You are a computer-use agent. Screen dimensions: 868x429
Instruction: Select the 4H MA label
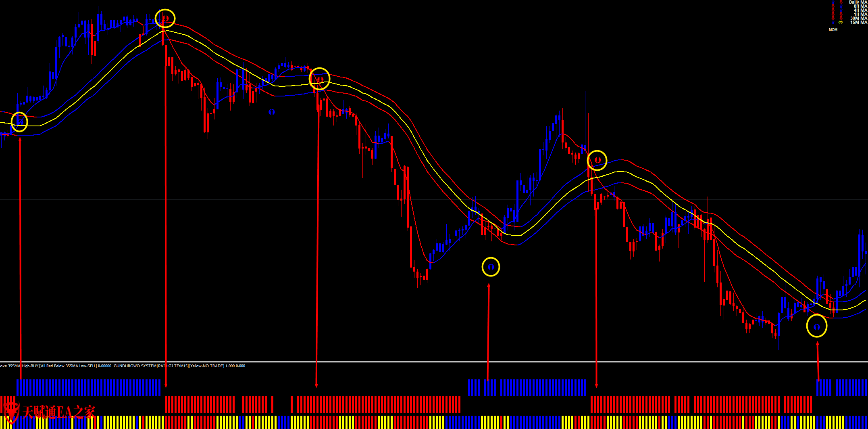coord(860,10)
